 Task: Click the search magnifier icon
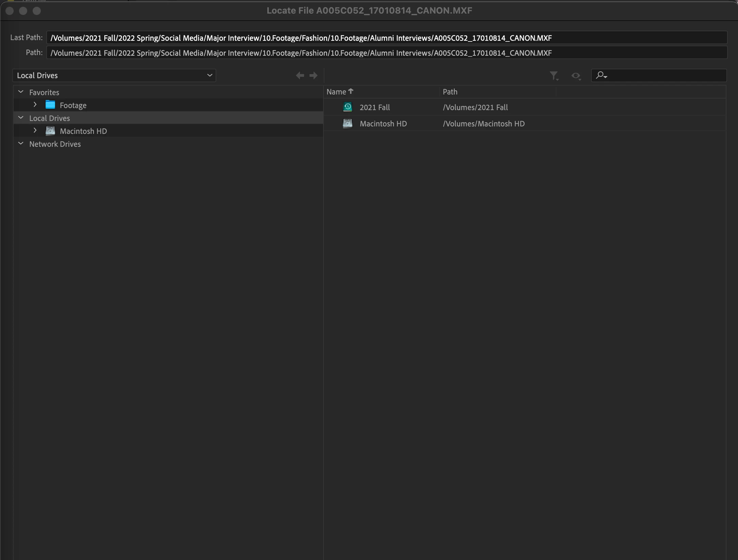pyautogui.click(x=601, y=75)
